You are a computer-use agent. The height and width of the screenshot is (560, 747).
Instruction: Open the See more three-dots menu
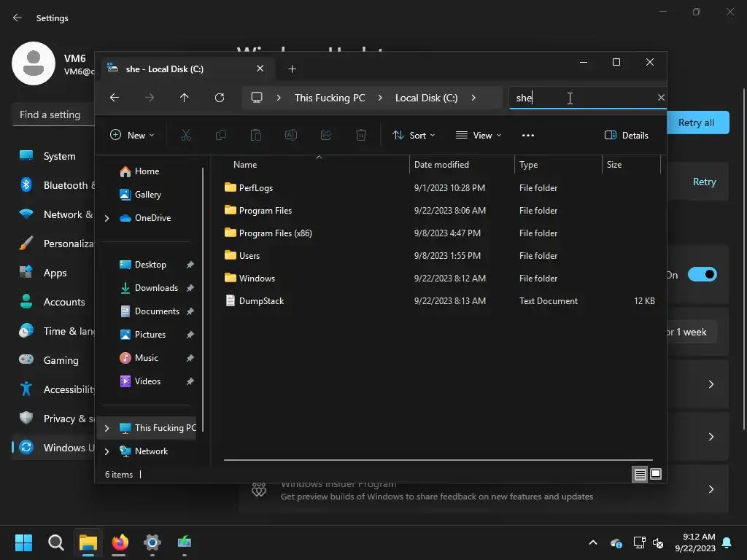(528, 135)
